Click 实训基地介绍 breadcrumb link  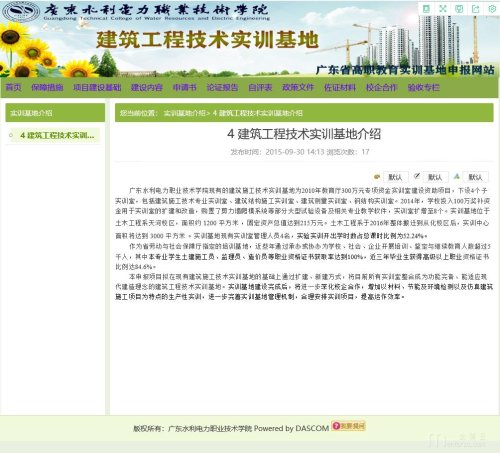point(184,113)
